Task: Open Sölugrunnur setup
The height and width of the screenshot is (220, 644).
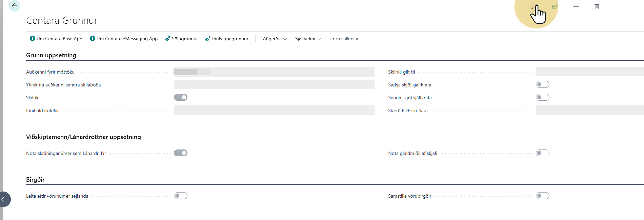Action: (x=181, y=39)
